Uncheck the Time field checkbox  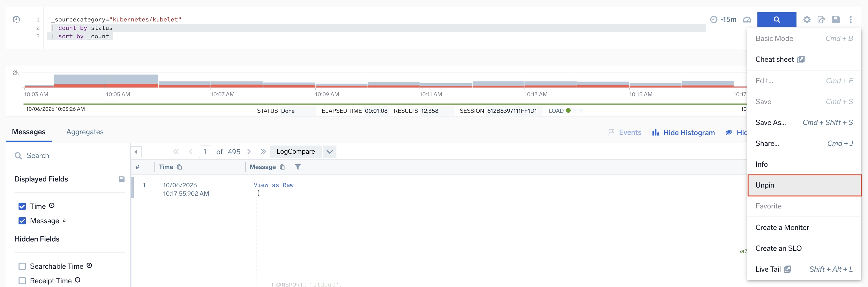click(x=22, y=206)
